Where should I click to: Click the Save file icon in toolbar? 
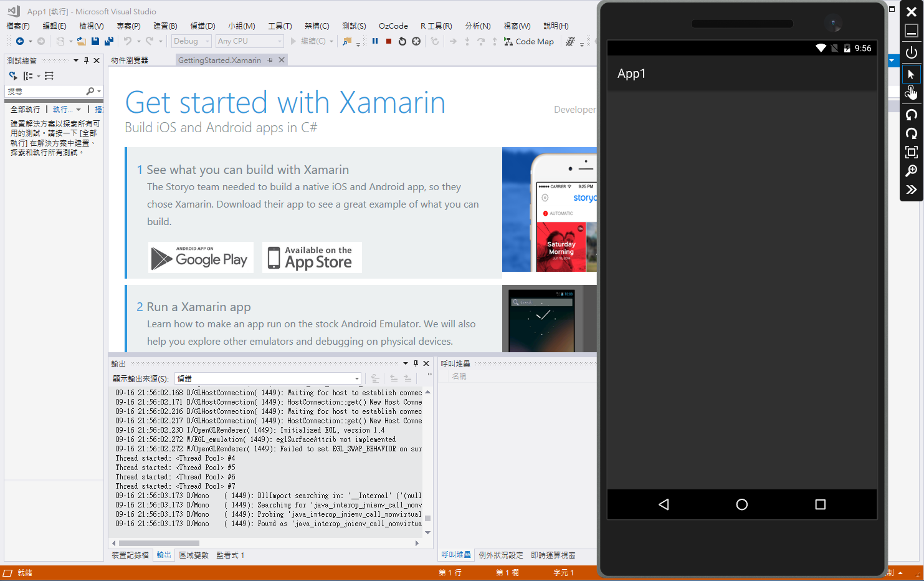click(95, 41)
